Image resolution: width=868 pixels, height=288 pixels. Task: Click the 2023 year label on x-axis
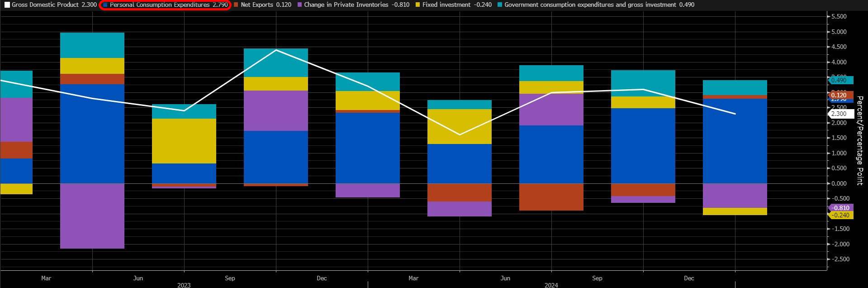pos(184,285)
